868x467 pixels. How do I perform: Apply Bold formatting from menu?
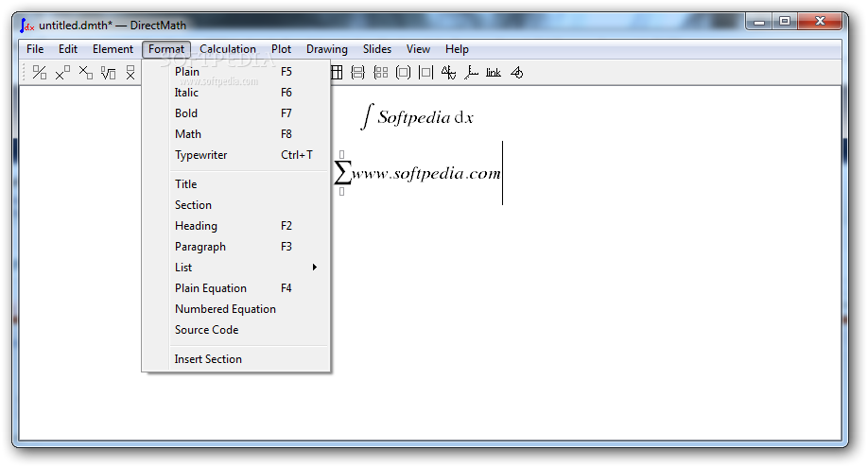click(x=235, y=113)
